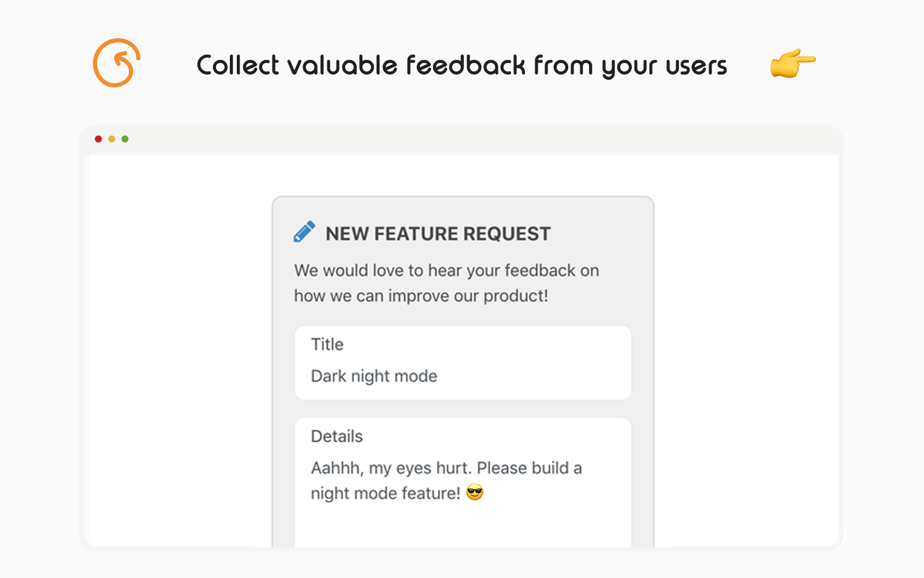This screenshot has height=578, width=924.
Task: Click the empty browser window title bar
Action: point(462,139)
